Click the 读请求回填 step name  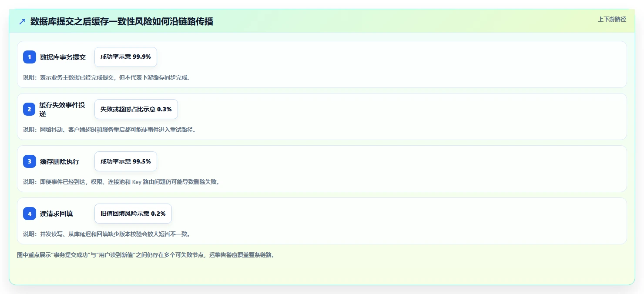pos(57,214)
